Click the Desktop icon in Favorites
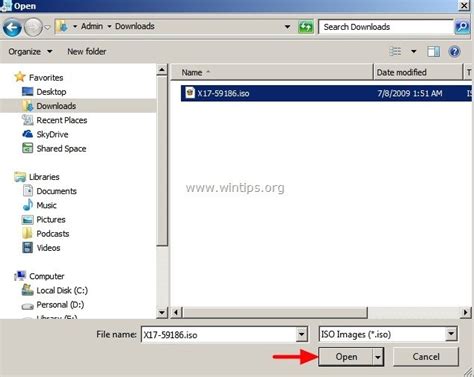474x377 pixels. coord(27,91)
